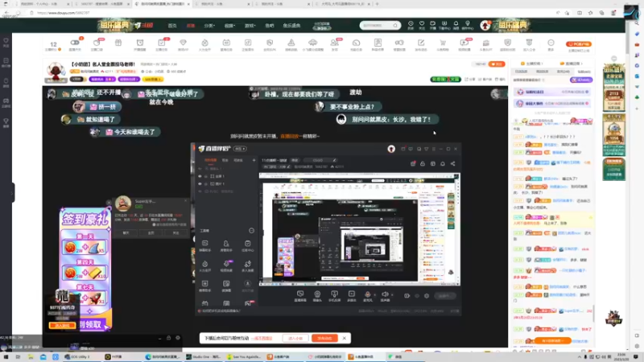The image size is (644, 362).
Task: Expand the 游戏 navigation dropdown
Action: click(x=250, y=26)
